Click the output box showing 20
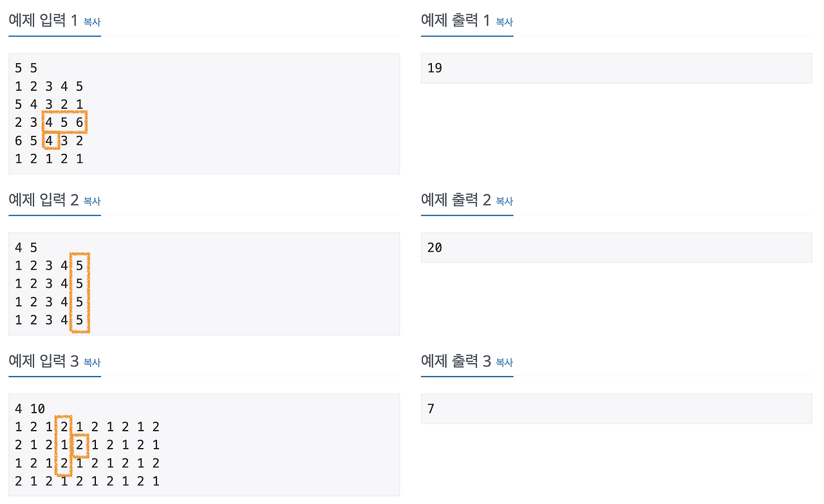This screenshot has width=824, height=504. 615,247
